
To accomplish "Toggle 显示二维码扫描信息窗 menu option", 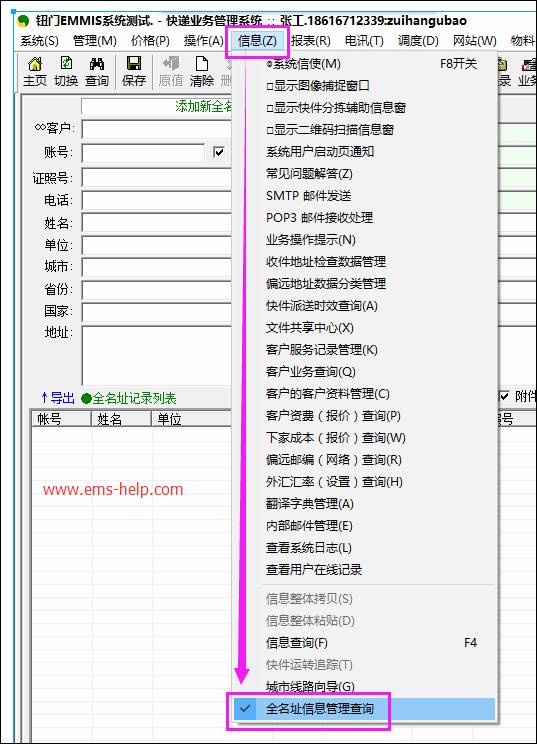I will point(330,130).
